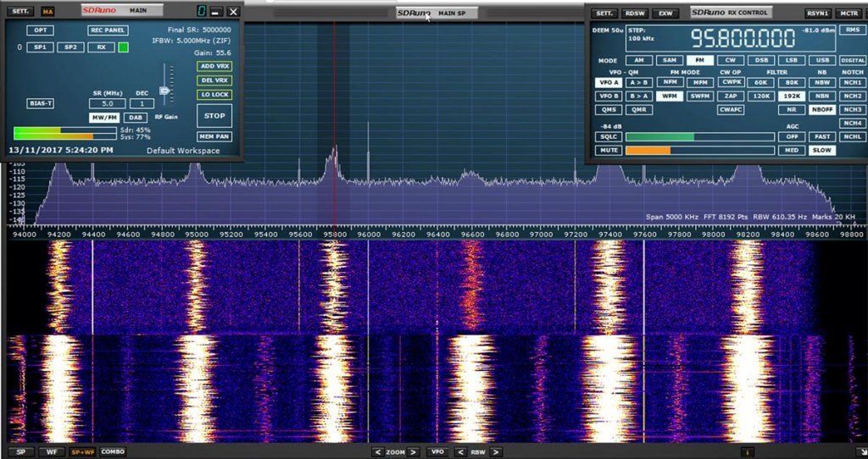Toggle the SP1 spectrum window
Image resolution: width=868 pixels, height=459 pixels.
[x=41, y=47]
